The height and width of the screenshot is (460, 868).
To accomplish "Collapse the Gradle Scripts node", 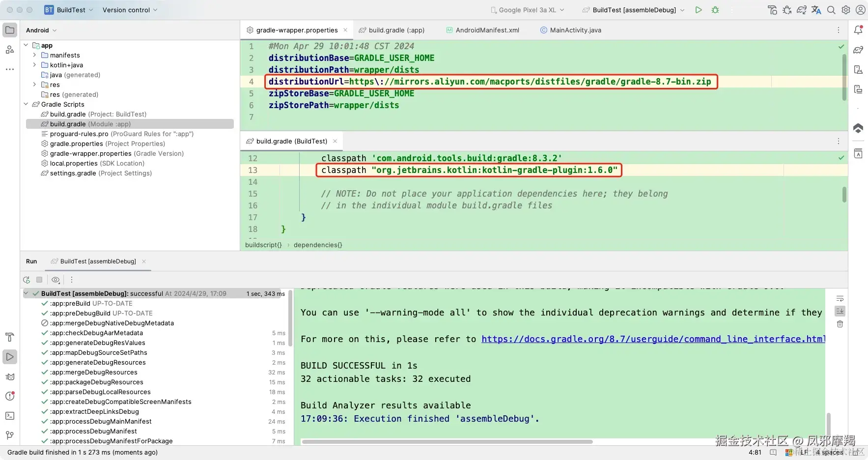I will click(26, 104).
